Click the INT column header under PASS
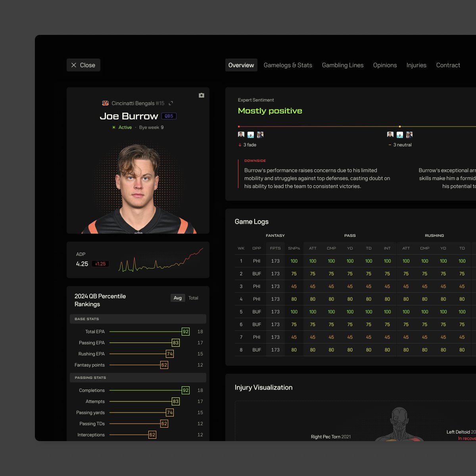 coord(387,248)
